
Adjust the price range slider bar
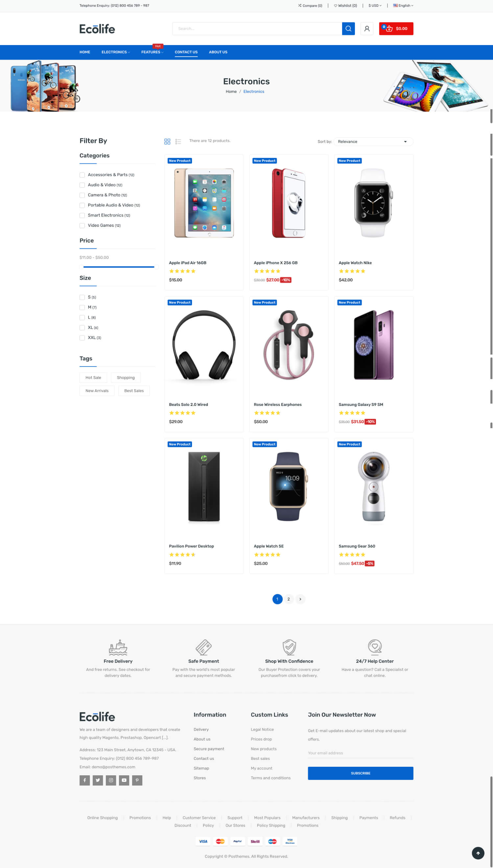pos(119,267)
